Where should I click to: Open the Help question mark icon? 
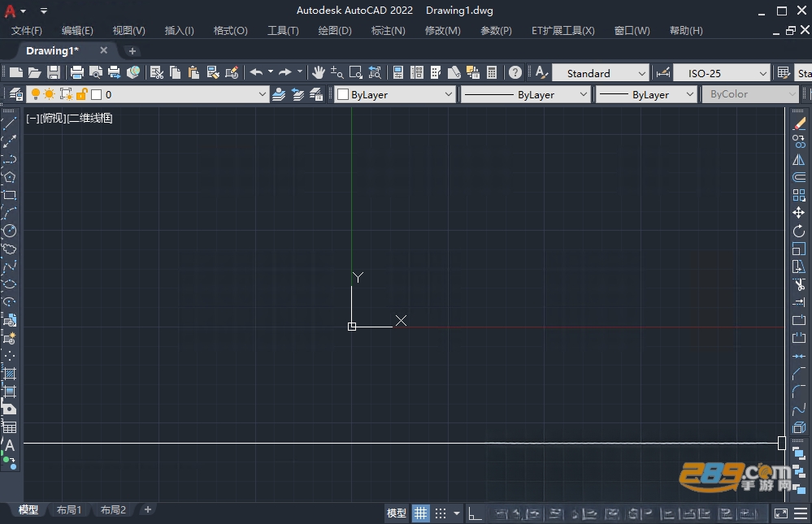point(515,72)
